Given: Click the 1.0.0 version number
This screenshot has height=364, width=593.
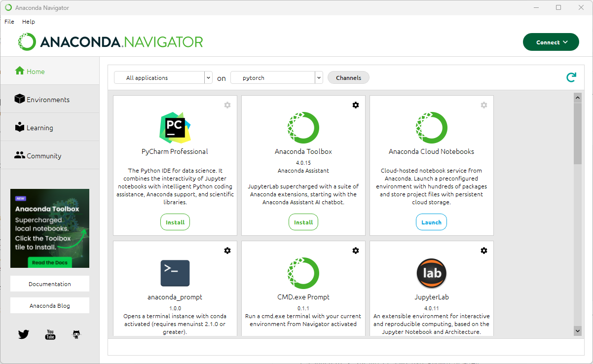Looking at the screenshot, I should pos(175,308).
